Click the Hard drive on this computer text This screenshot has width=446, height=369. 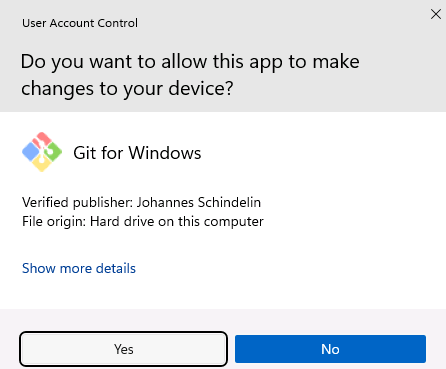pyautogui.click(x=177, y=221)
